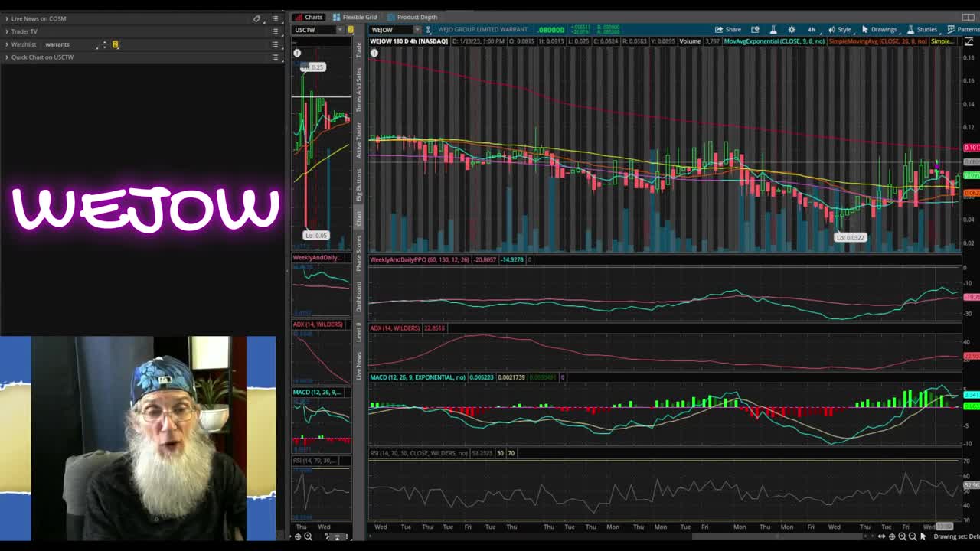Open the USCTW symbol dropdown arrow
The width and height of the screenshot is (980, 551).
click(x=341, y=30)
